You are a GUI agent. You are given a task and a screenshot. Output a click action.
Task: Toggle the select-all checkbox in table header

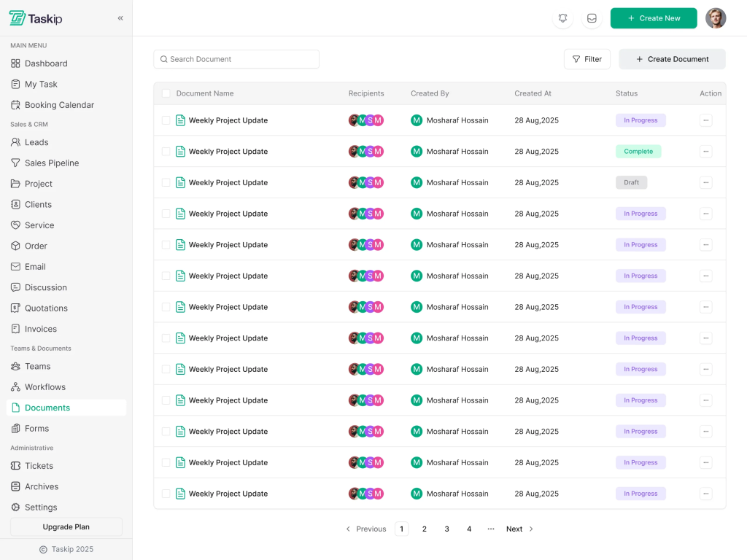(x=166, y=93)
